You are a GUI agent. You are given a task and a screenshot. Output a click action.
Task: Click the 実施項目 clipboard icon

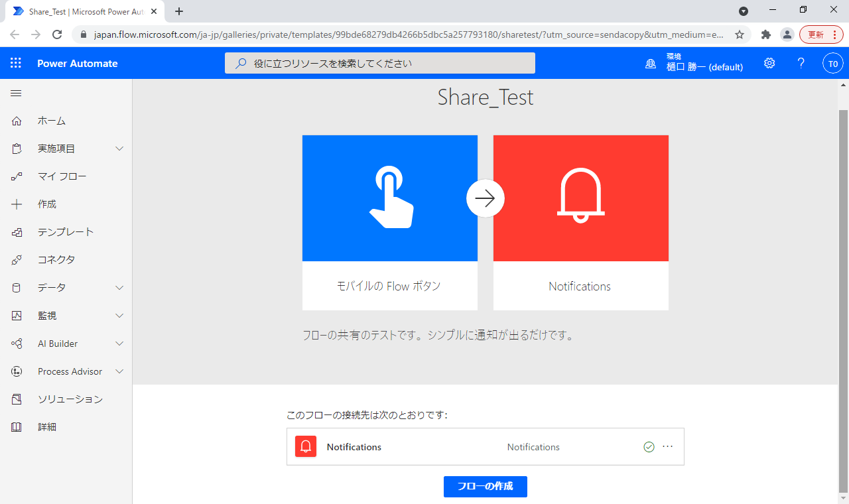click(x=17, y=149)
